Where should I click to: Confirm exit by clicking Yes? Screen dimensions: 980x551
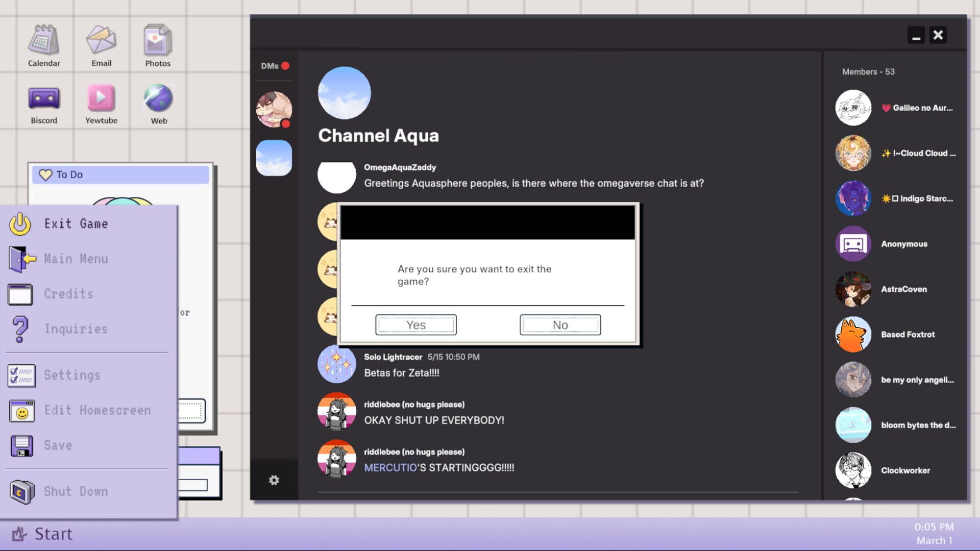(x=415, y=324)
